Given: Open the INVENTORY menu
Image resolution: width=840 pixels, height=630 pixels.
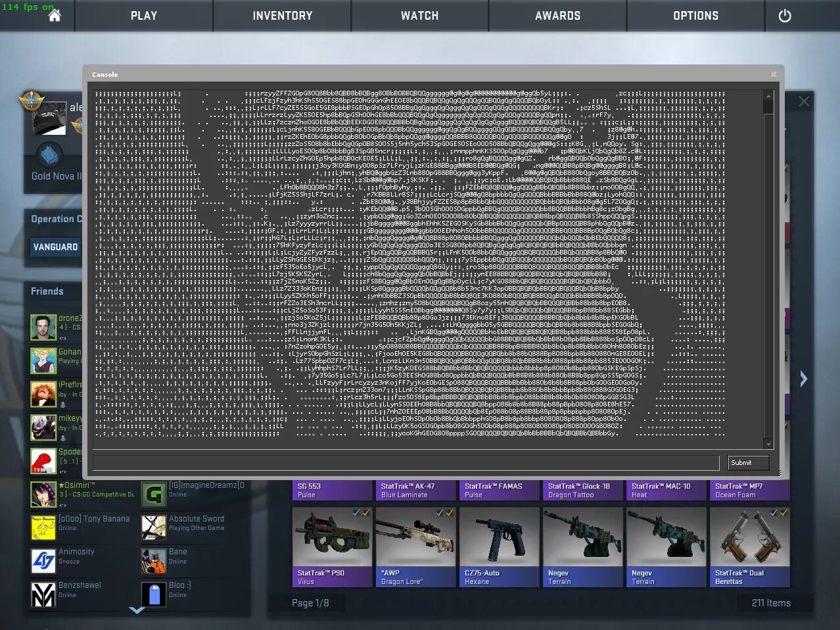Looking at the screenshot, I should click(283, 16).
